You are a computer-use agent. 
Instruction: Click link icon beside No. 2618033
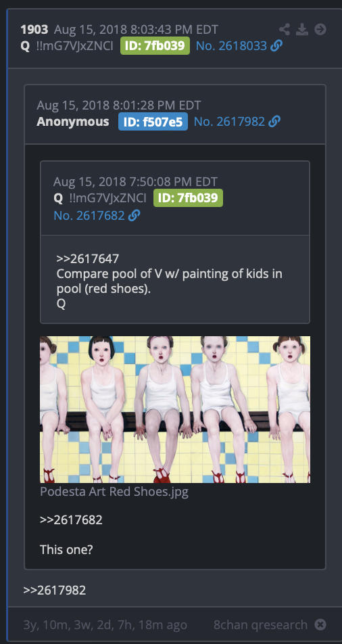coord(276,45)
